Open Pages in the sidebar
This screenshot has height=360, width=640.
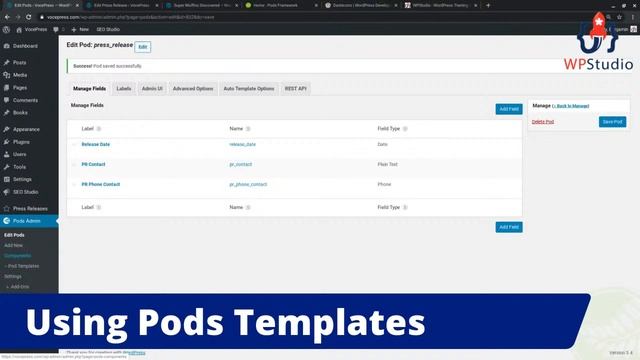[20, 88]
